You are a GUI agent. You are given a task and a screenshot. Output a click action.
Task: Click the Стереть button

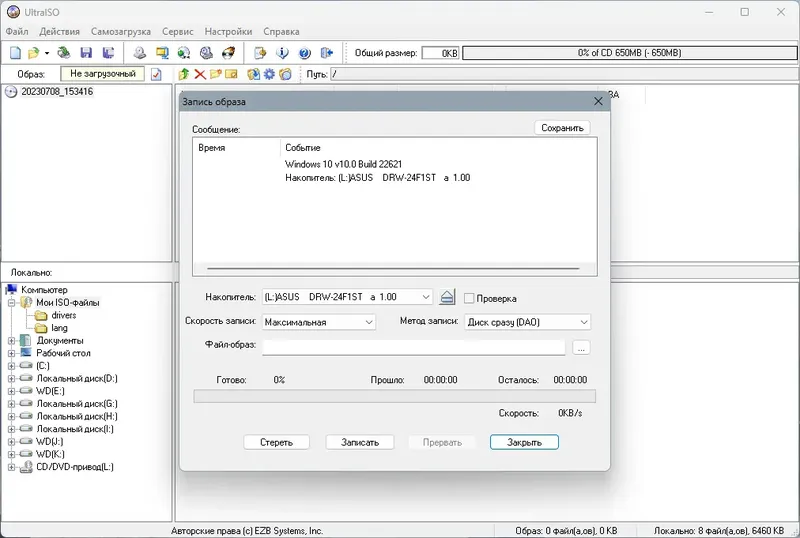[x=277, y=443]
